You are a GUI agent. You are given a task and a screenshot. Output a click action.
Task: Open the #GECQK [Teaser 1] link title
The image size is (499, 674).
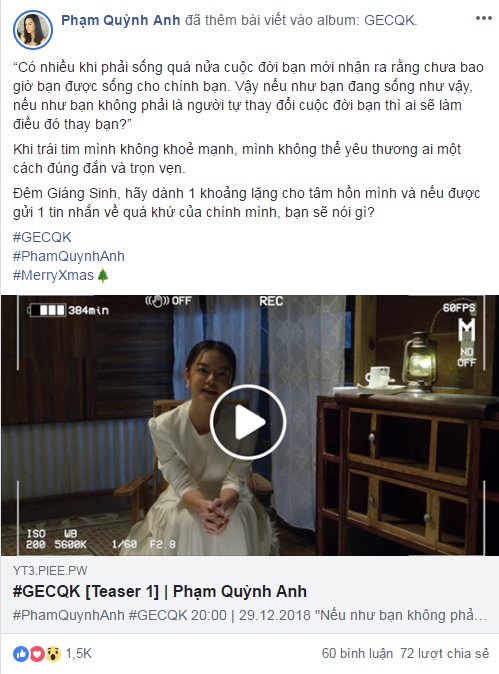159,592
